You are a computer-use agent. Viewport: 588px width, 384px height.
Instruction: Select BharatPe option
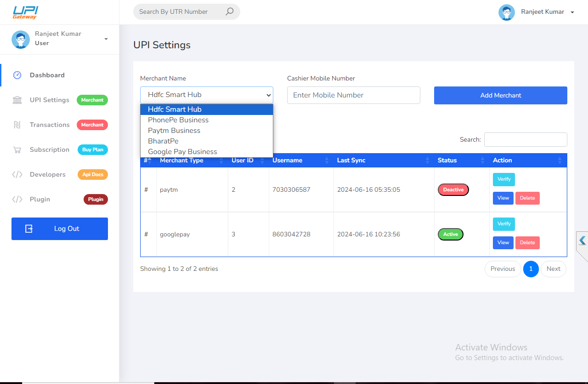207,141
